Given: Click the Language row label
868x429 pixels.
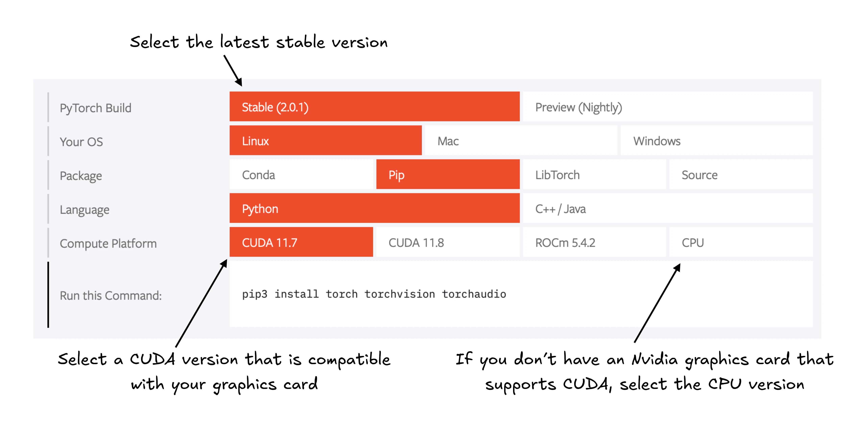Looking at the screenshot, I should tap(85, 209).
